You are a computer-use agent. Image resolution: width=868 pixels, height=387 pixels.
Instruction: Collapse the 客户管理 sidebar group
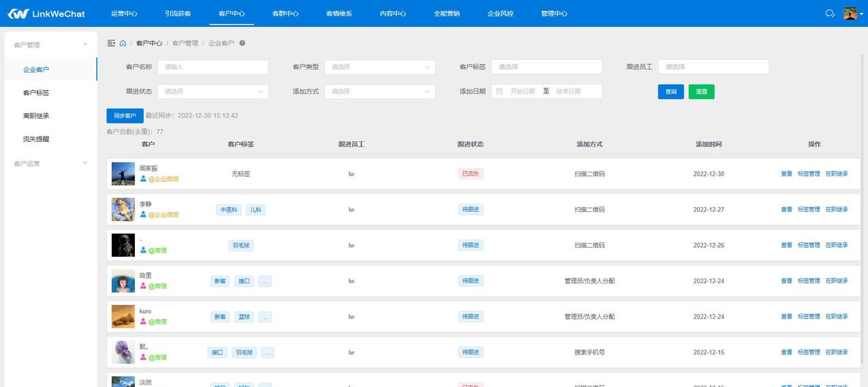point(51,45)
